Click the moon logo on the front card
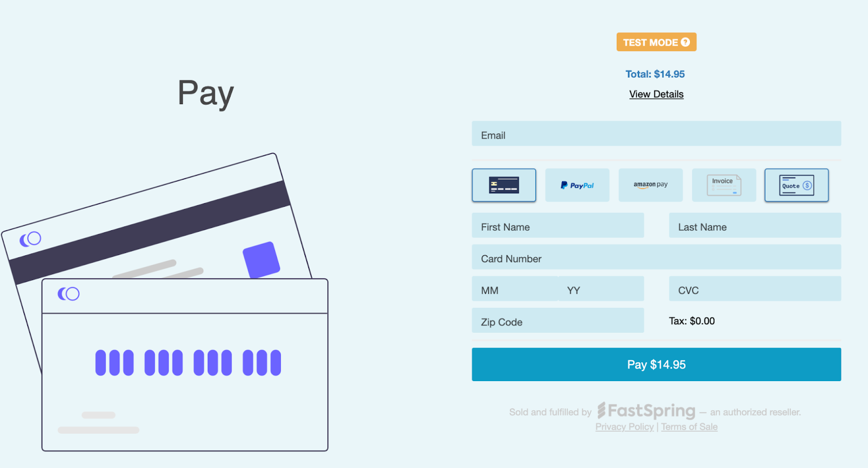This screenshot has height=468, width=868. [x=68, y=294]
